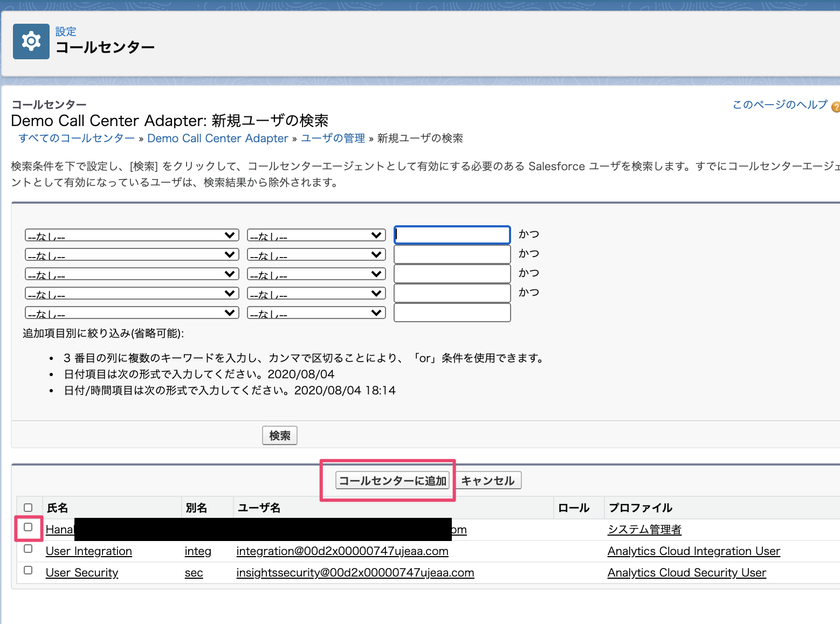Screen dimensions: 840x624
Task: Click the 設定 link above the page title
Action: pos(66,31)
